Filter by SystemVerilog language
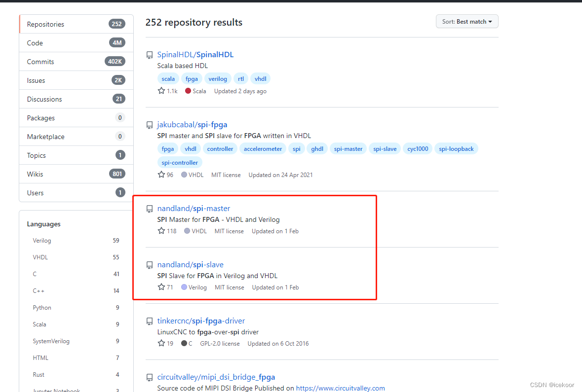 (x=76, y=341)
